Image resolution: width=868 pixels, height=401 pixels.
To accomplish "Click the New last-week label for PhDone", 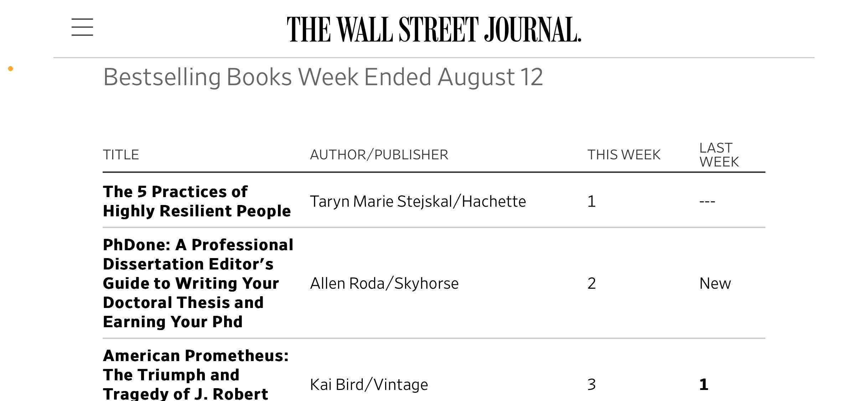I will coord(715,283).
